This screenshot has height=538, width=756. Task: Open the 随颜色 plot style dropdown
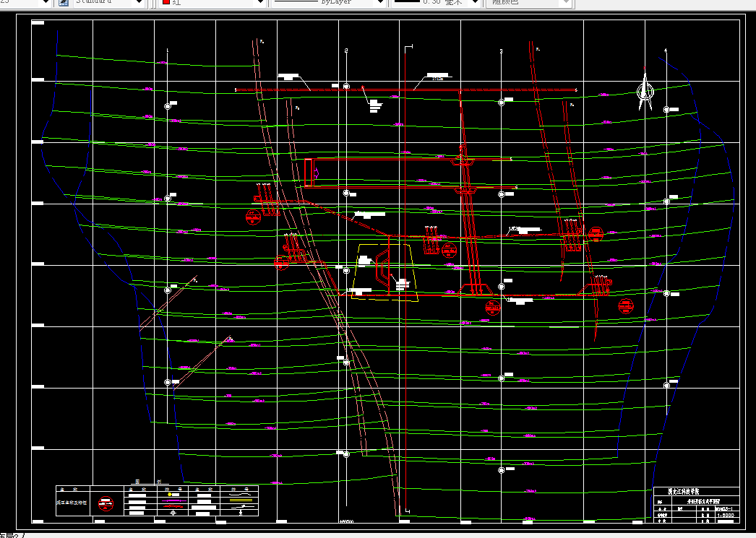[x=529, y=2]
